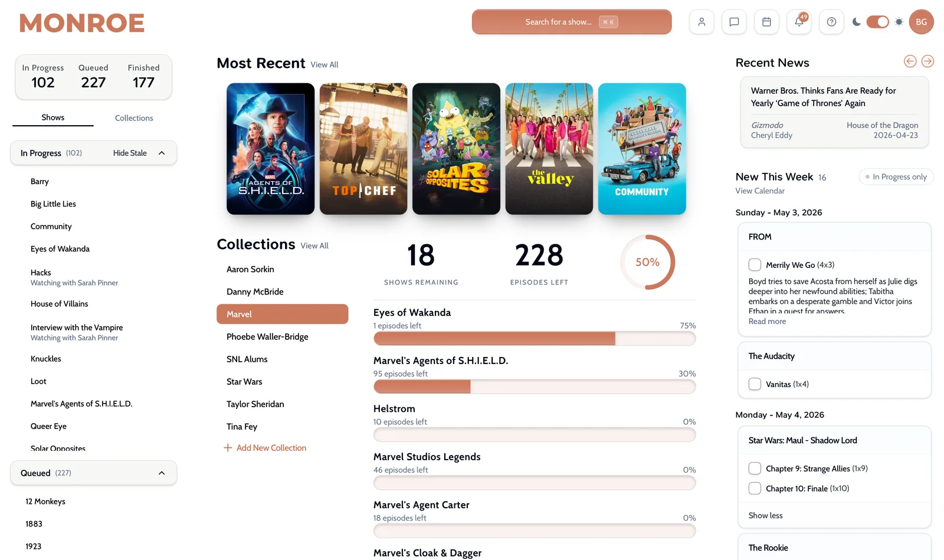Select the Star Wars collection
The height and width of the screenshot is (560, 944).
(282, 382)
